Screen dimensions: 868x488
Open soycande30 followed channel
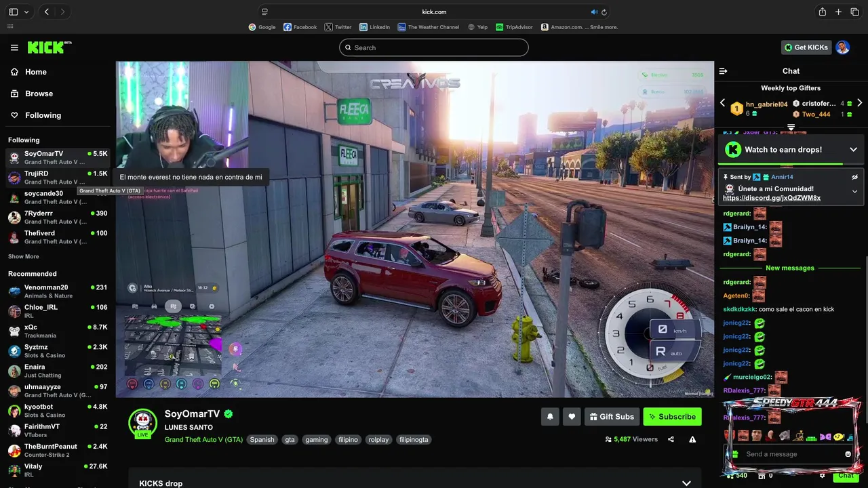pos(58,197)
